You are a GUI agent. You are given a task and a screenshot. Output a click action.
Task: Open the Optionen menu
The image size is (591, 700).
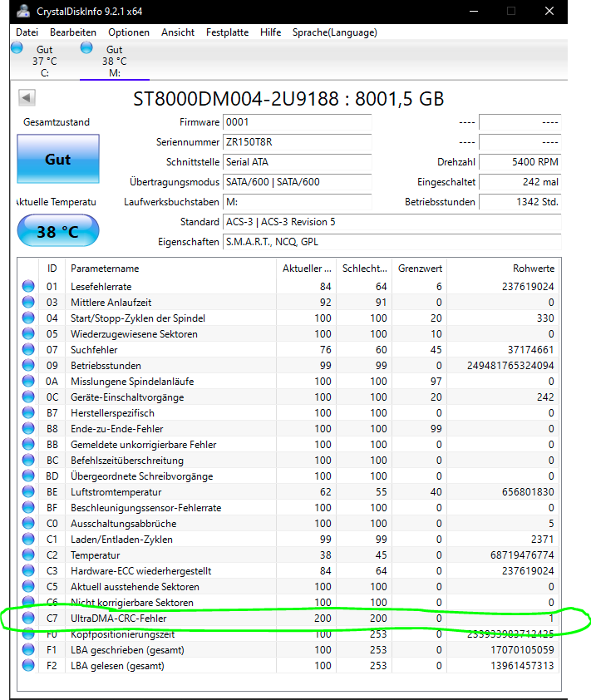click(129, 32)
